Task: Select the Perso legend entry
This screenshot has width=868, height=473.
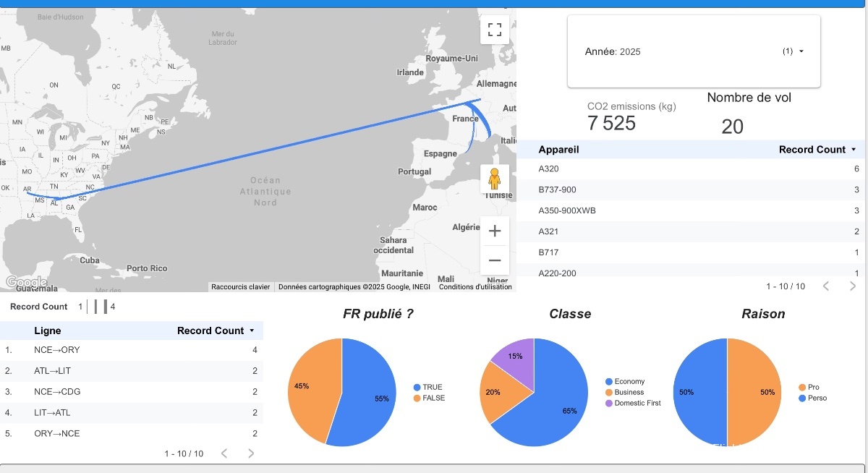Action: click(817, 399)
